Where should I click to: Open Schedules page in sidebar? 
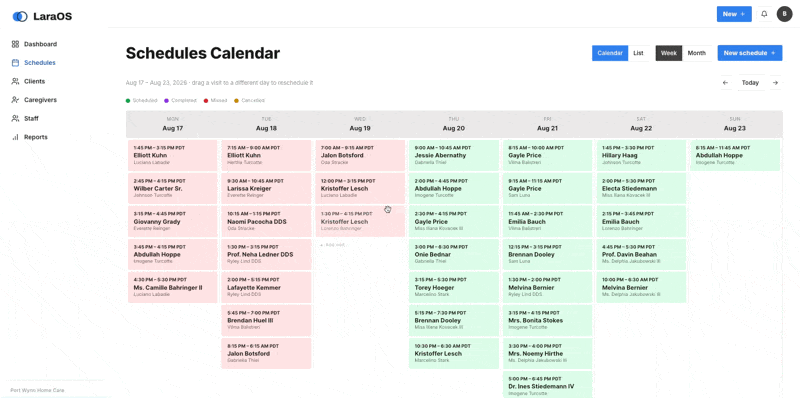(39, 63)
